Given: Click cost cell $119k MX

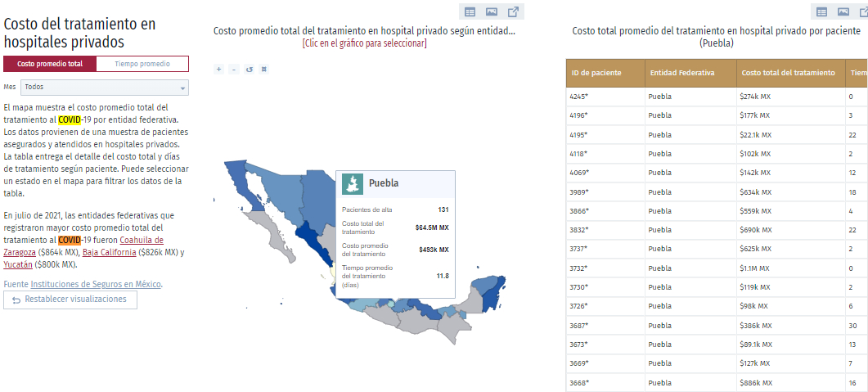Looking at the screenshot, I should (x=790, y=286).
